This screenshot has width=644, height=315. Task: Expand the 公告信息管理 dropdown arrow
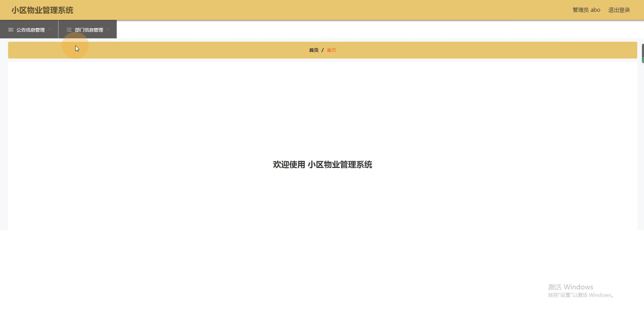(50, 29)
